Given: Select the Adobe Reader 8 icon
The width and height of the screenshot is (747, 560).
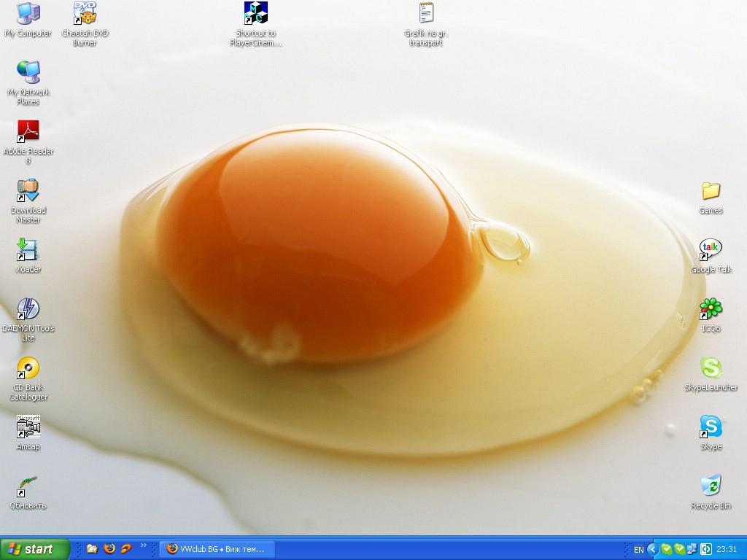Looking at the screenshot, I should (28, 132).
